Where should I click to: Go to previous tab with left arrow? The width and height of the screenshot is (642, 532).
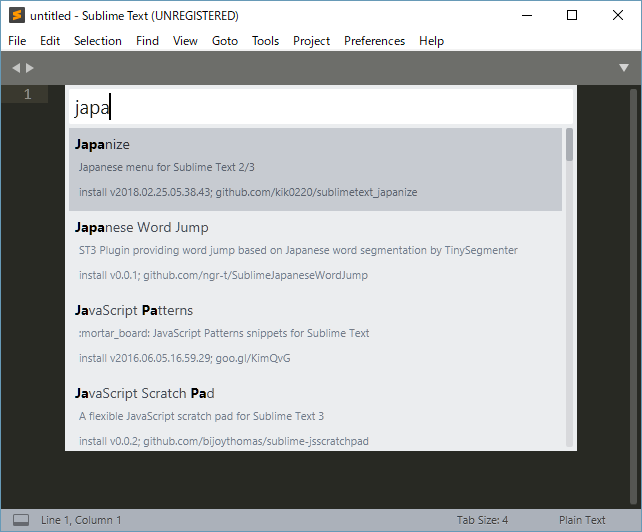[x=16, y=68]
